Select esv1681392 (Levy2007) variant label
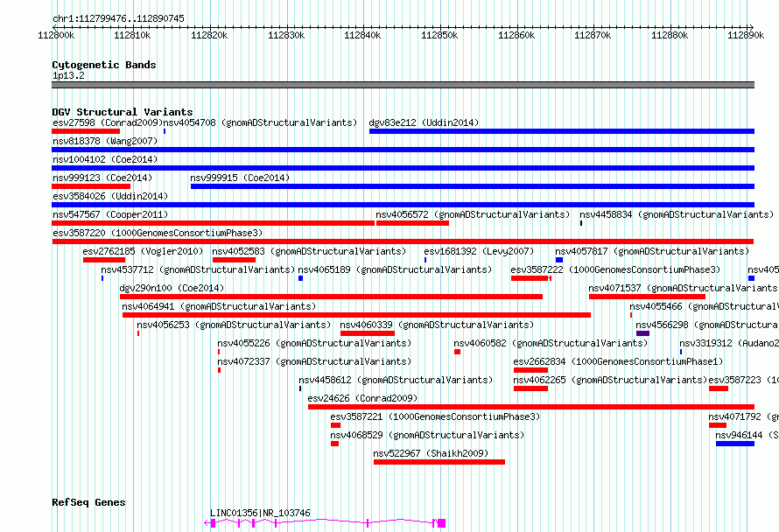 tap(479, 251)
